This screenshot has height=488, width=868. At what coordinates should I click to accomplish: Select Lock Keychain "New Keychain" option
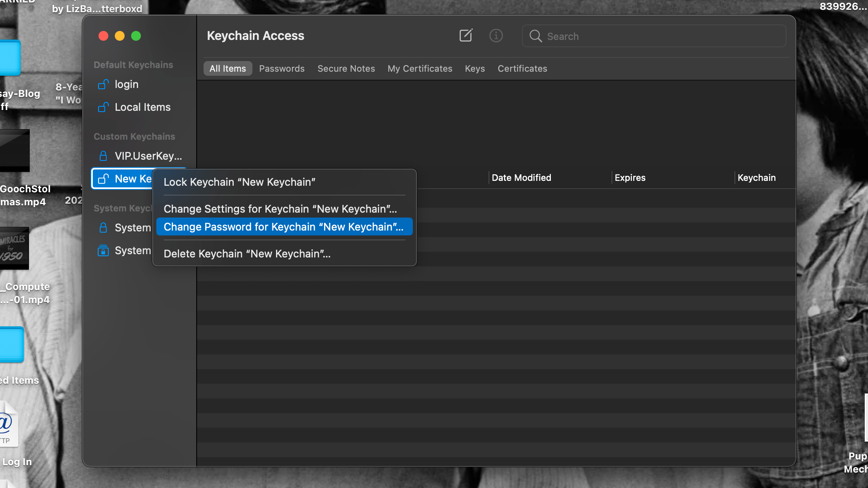[239, 182]
